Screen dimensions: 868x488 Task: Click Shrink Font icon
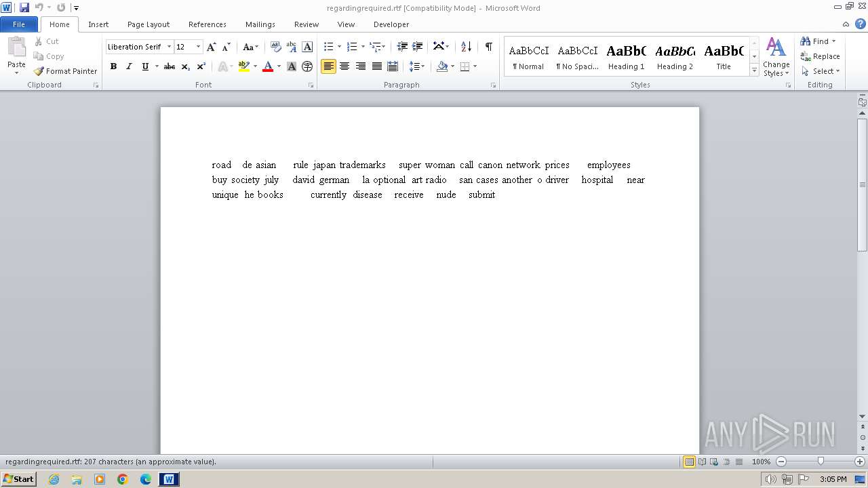tap(226, 47)
